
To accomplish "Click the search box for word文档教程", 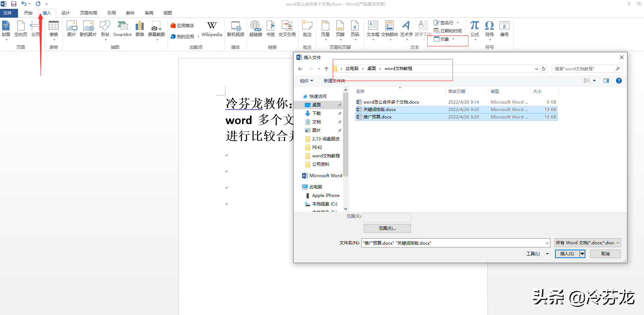I will tap(586, 69).
